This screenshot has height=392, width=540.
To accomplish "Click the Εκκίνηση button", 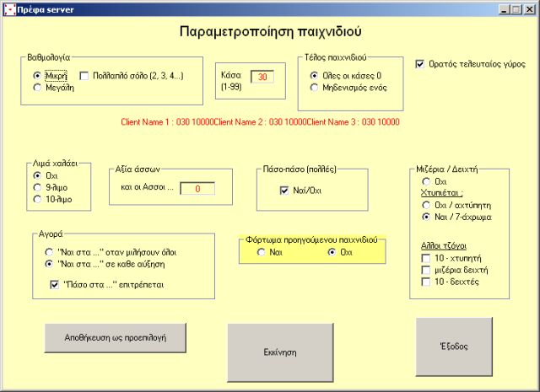I will click(280, 352).
